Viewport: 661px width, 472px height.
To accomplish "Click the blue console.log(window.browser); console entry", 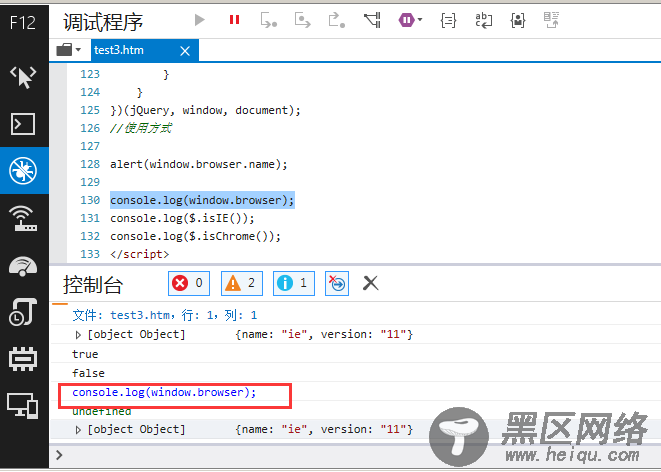I will 164,392.
